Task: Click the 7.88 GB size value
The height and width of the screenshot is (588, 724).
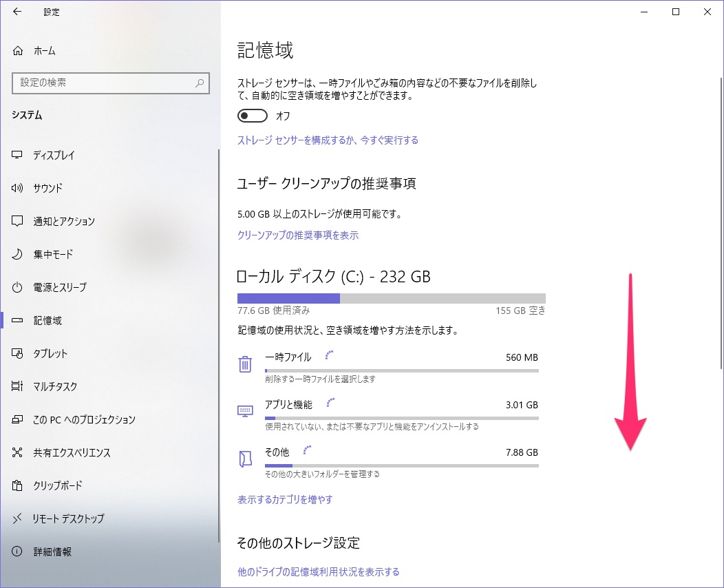Action: click(522, 452)
